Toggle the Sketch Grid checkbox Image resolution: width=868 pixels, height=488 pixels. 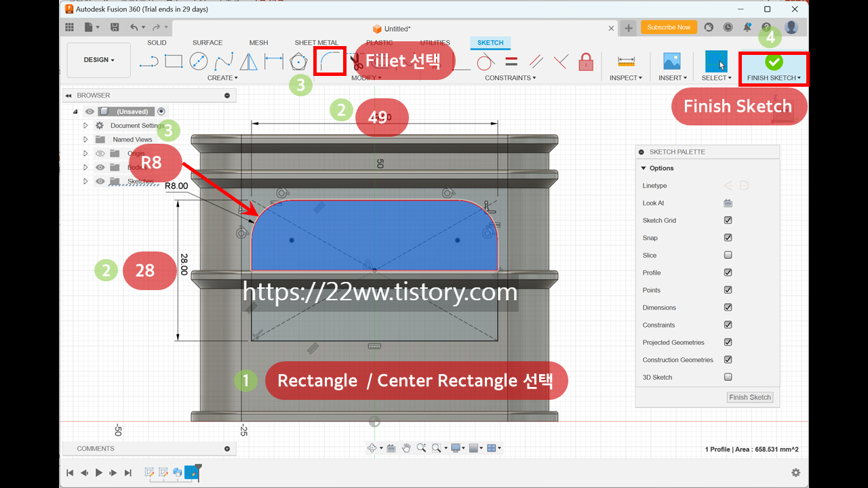(x=728, y=220)
